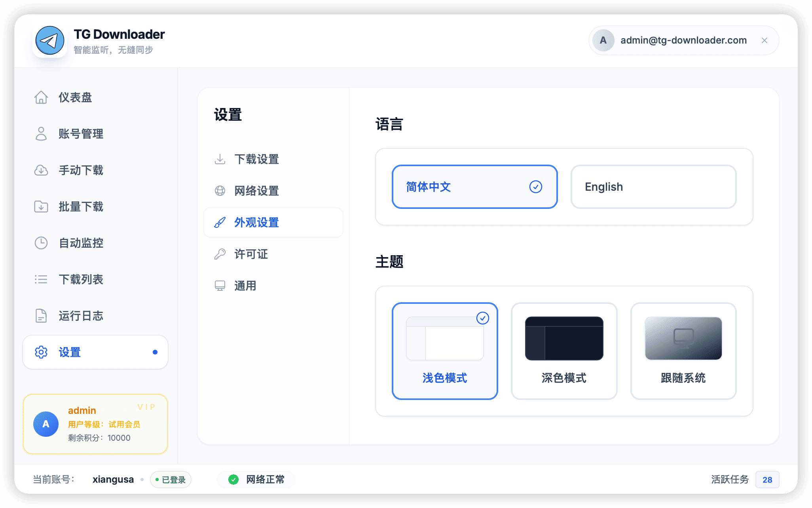Open the 网络设置 settings section

point(256,191)
